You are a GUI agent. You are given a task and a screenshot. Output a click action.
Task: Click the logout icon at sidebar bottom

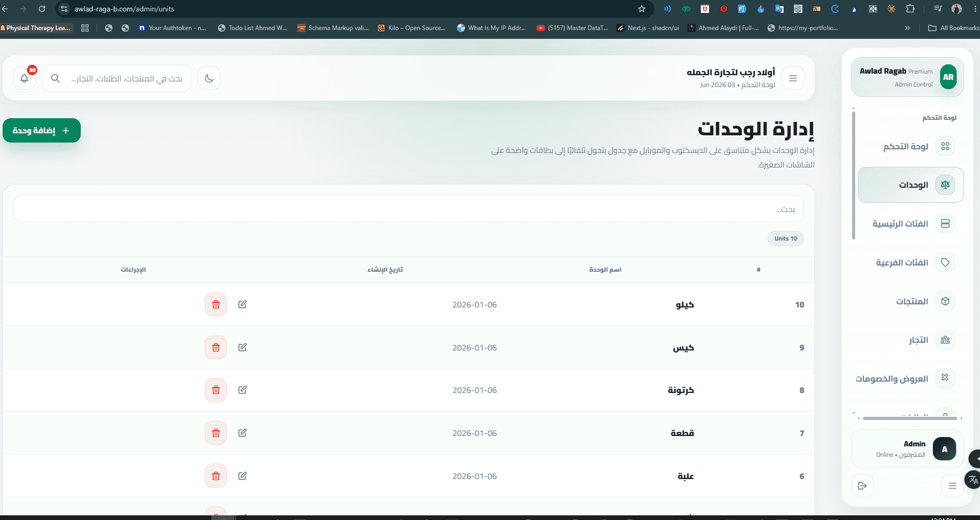(862, 486)
